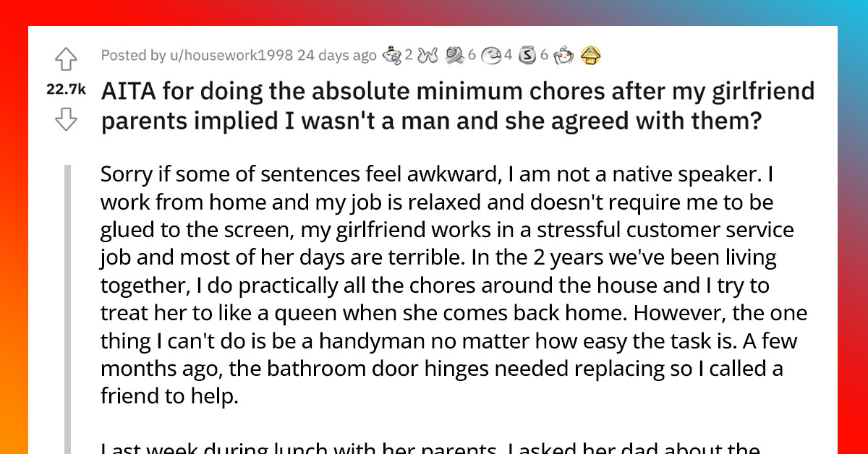Click the '2' count beside the facepalm award

[407, 56]
